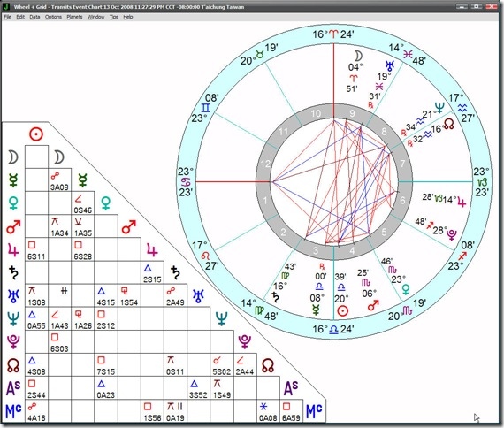Click the Mc label in the grid's row headers
Viewport: 504px width, 428px height.
coord(13,411)
